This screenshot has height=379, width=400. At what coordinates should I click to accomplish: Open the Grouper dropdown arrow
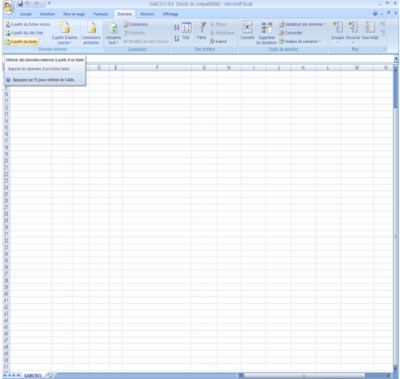[338, 42]
